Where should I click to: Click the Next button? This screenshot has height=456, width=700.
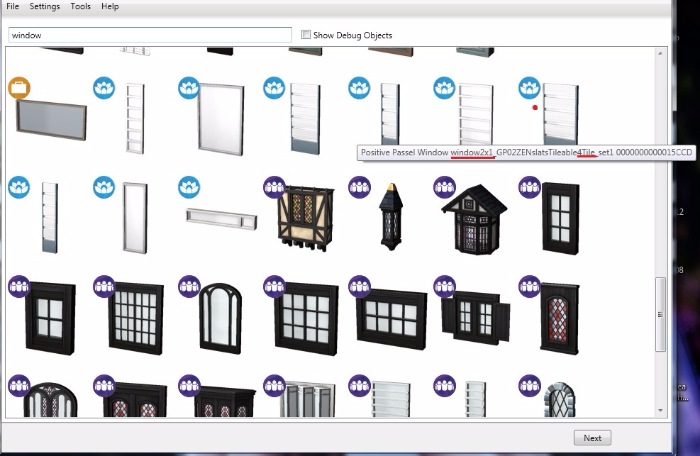pos(592,438)
